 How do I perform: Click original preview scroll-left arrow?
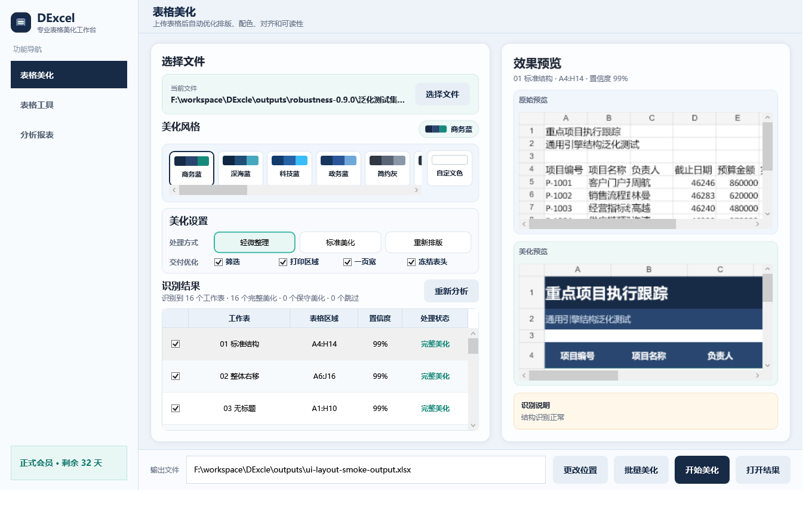tap(524, 224)
